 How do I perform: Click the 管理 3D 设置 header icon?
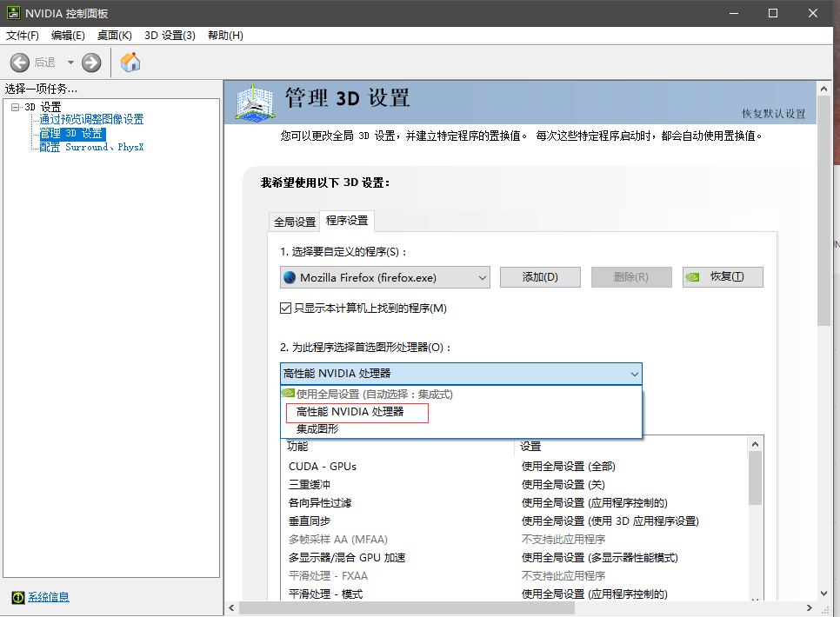256,102
